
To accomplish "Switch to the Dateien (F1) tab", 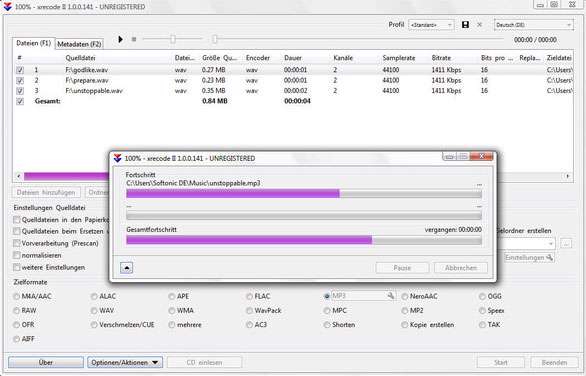I will tap(33, 43).
